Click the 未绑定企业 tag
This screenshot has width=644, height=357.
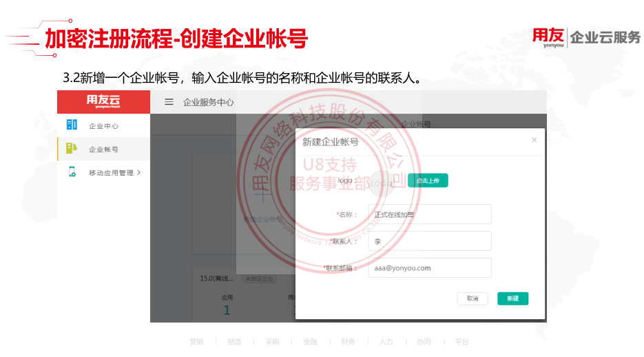[259, 279]
